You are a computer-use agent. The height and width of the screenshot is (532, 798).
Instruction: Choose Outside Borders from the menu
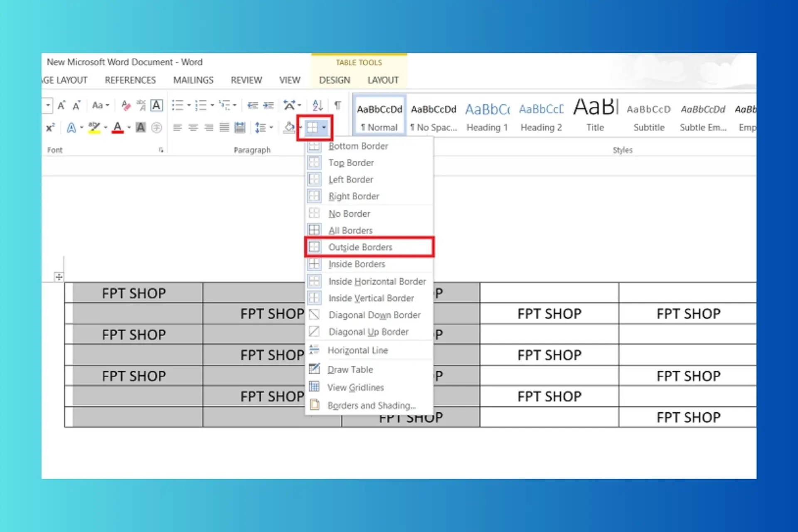pyautogui.click(x=360, y=247)
